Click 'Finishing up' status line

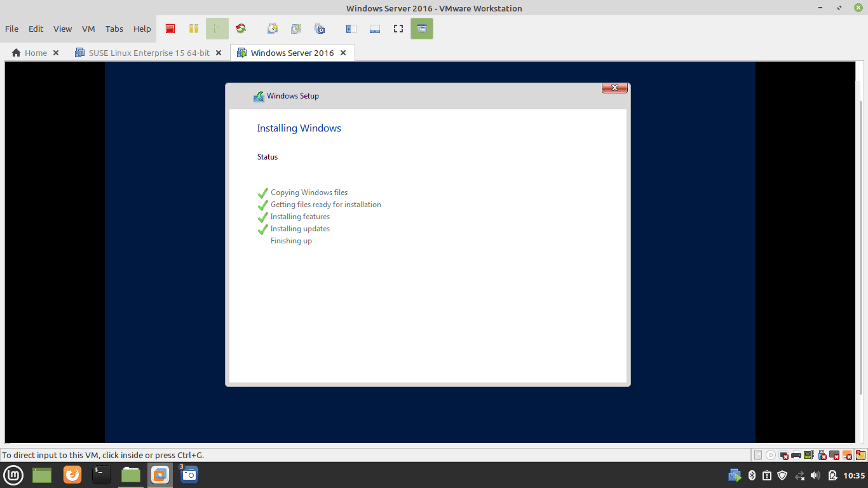[291, 241]
